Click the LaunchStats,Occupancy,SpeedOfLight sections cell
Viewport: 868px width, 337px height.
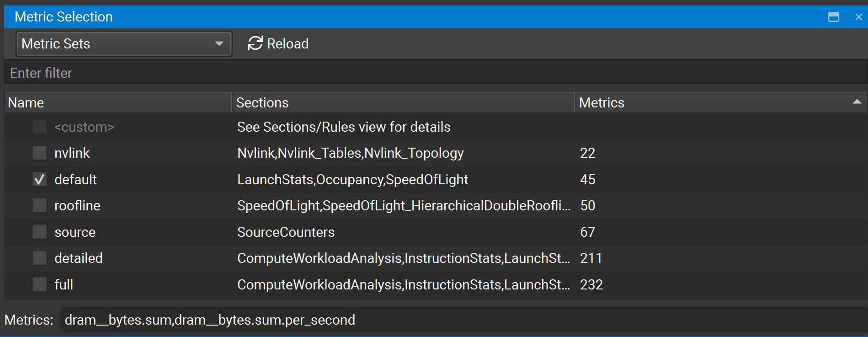[352, 179]
